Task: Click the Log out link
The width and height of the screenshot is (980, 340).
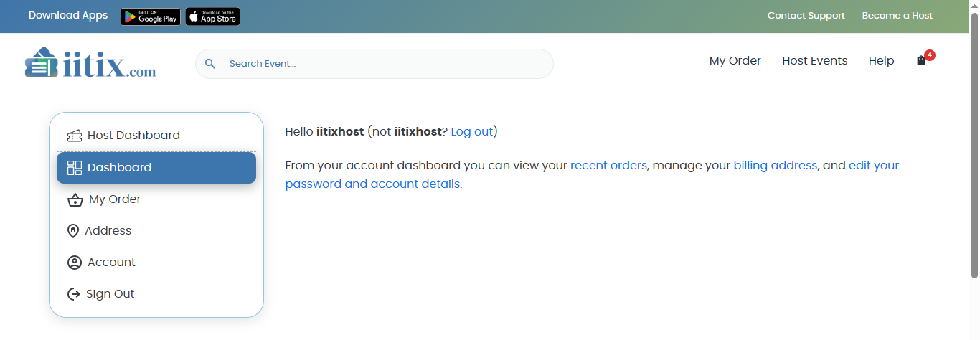Action: pyautogui.click(x=472, y=132)
